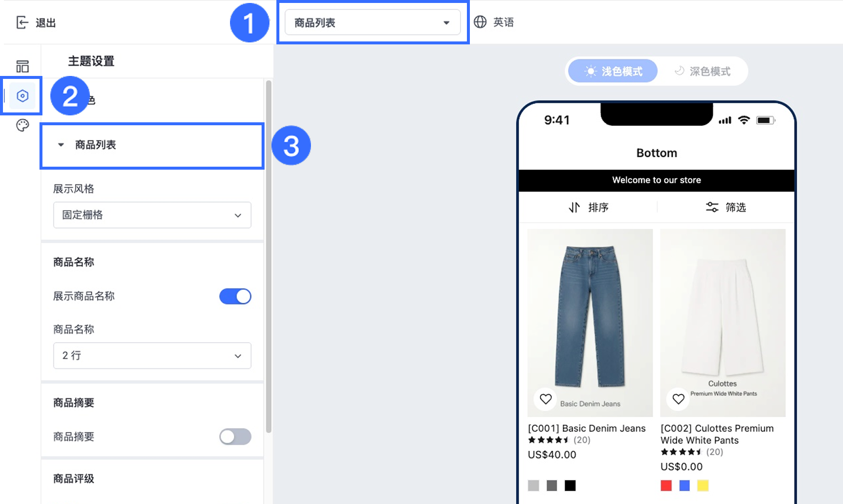
Task: Tap the heart on Culottes white pants
Action: click(678, 398)
